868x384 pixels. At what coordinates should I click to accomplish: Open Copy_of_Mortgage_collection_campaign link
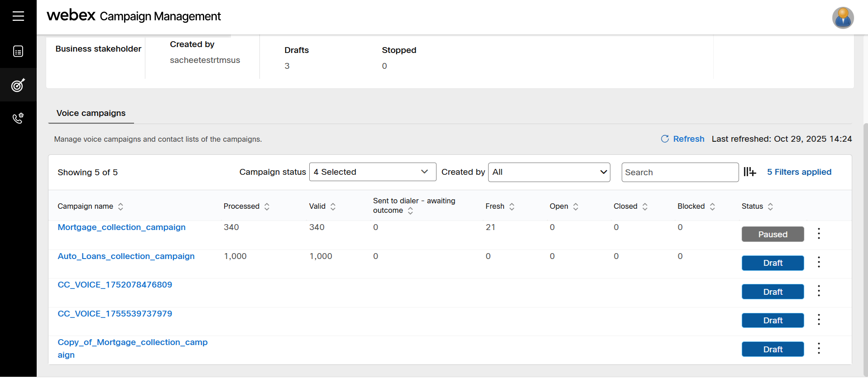[x=133, y=349]
